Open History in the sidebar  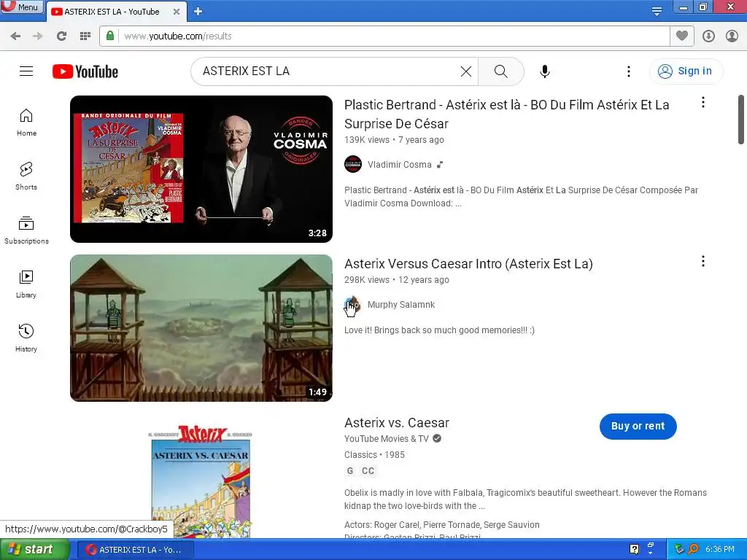pos(26,338)
